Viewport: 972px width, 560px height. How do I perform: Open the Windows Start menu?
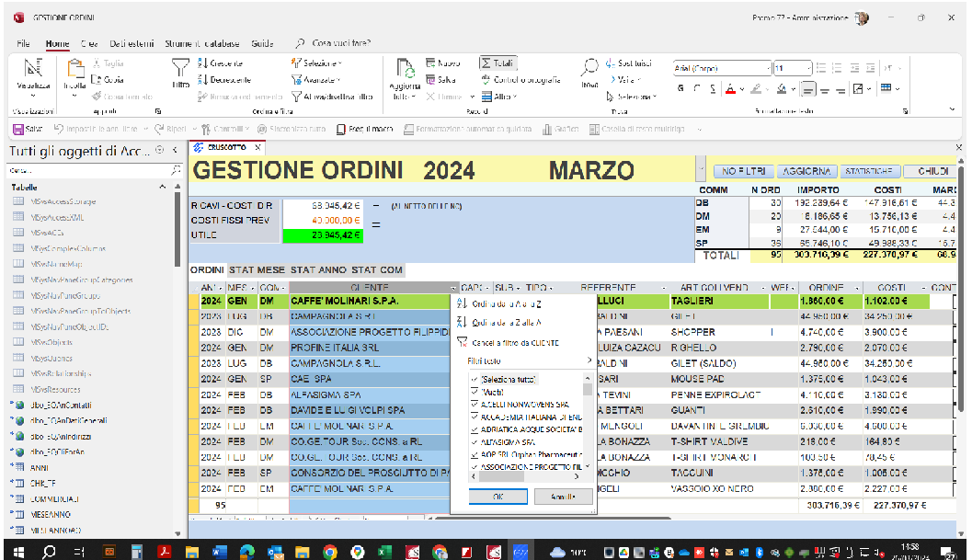click(x=18, y=552)
